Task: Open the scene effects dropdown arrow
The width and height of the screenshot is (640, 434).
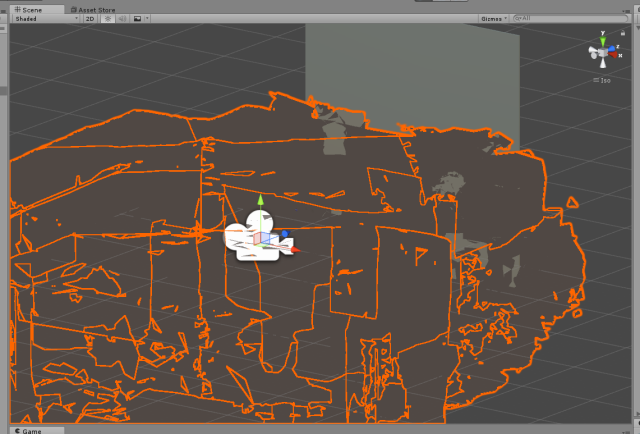Action: click(147, 19)
